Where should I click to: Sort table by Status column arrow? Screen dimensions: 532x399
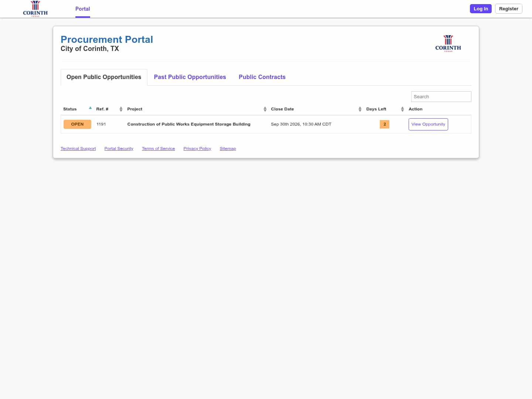point(90,108)
